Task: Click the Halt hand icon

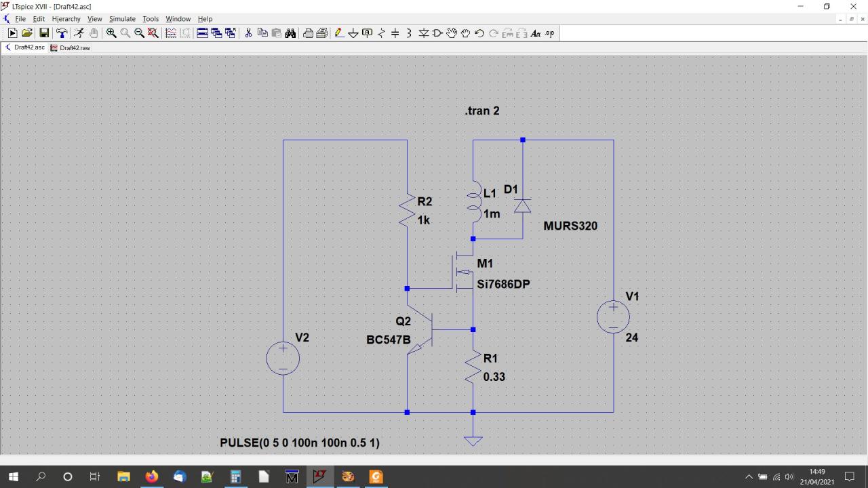Action: pos(94,33)
